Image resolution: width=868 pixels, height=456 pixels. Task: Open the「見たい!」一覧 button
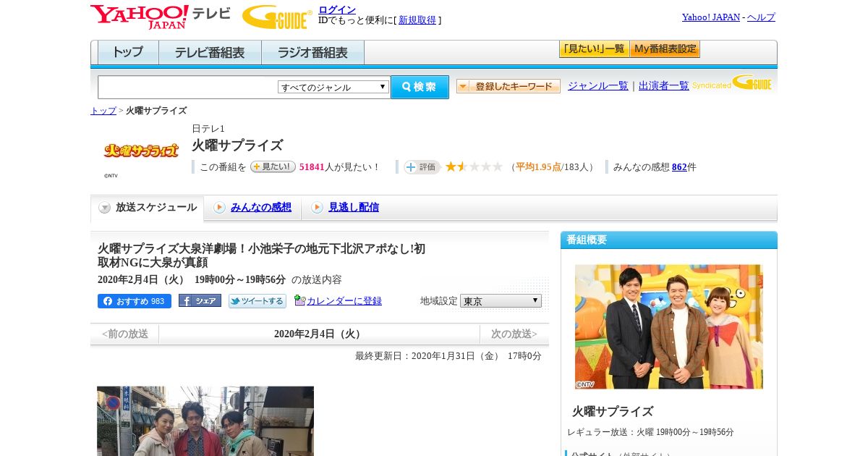[x=594, y=49]
